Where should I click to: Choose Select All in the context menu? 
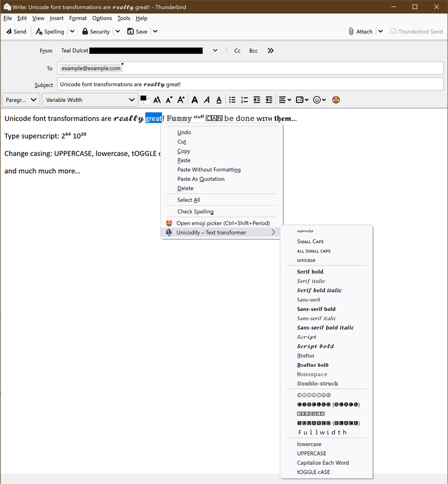click(x=222, y=200)
